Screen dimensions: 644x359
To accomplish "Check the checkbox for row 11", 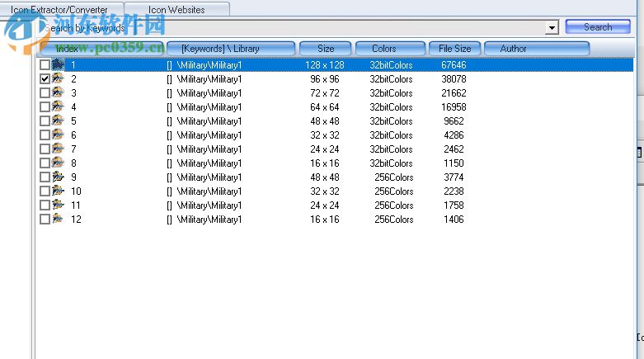I will pyautogui.click(x=45, y=205).
